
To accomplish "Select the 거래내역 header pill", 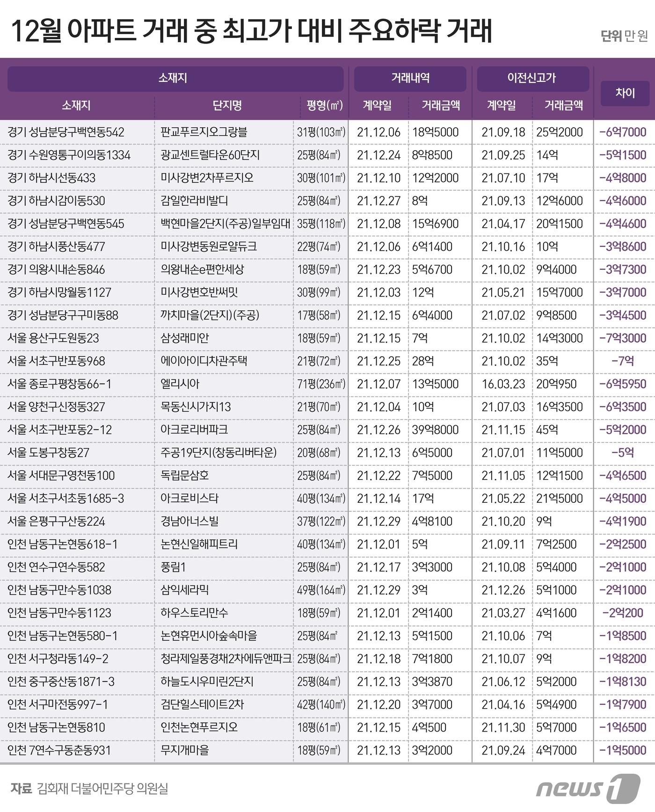I will 410,79.
